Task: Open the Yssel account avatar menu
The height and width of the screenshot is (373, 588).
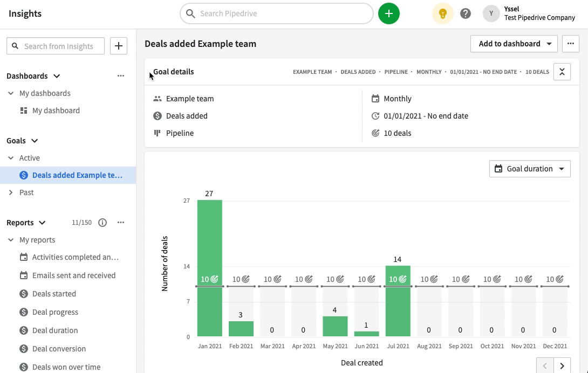Action: coord(491,13)
